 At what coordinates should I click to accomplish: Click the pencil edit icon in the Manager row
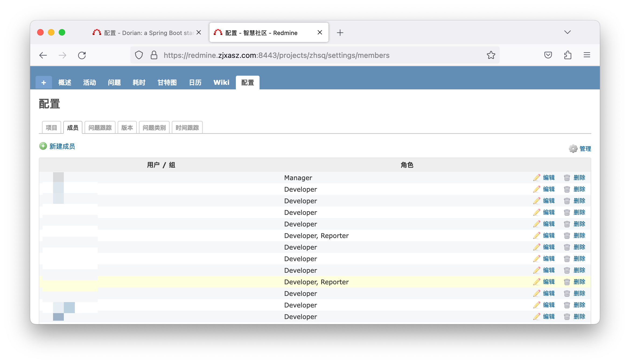click(537, 178)
